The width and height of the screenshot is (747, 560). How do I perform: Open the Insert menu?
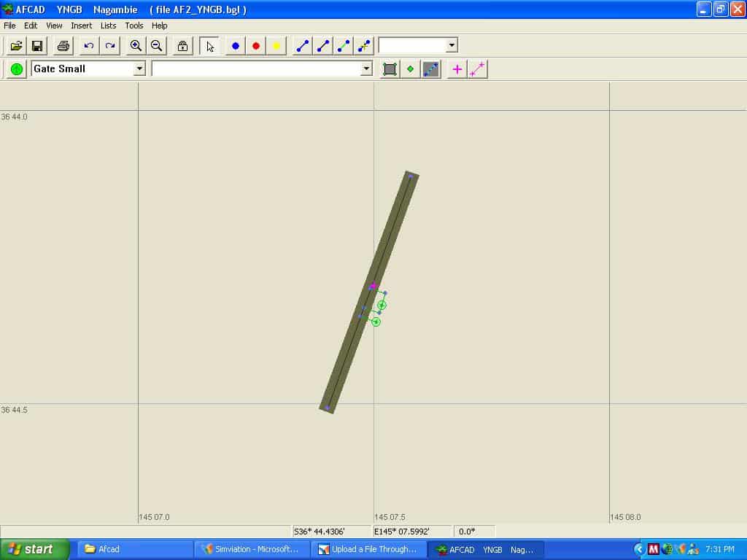pos(81,26)
